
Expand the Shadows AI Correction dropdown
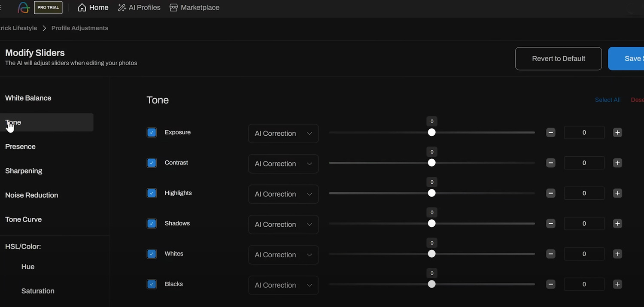point(283,225)
